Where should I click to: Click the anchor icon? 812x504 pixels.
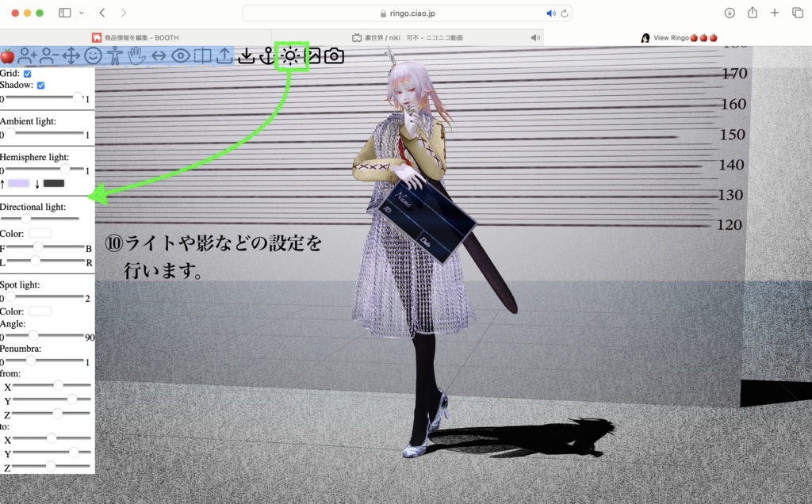coord(269,55)
